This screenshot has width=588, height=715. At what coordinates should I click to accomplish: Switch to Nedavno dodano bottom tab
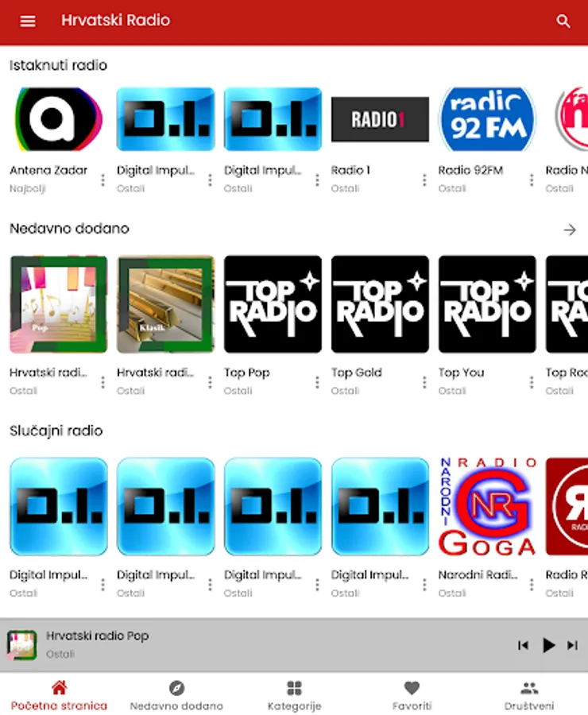tap(176, 696)
